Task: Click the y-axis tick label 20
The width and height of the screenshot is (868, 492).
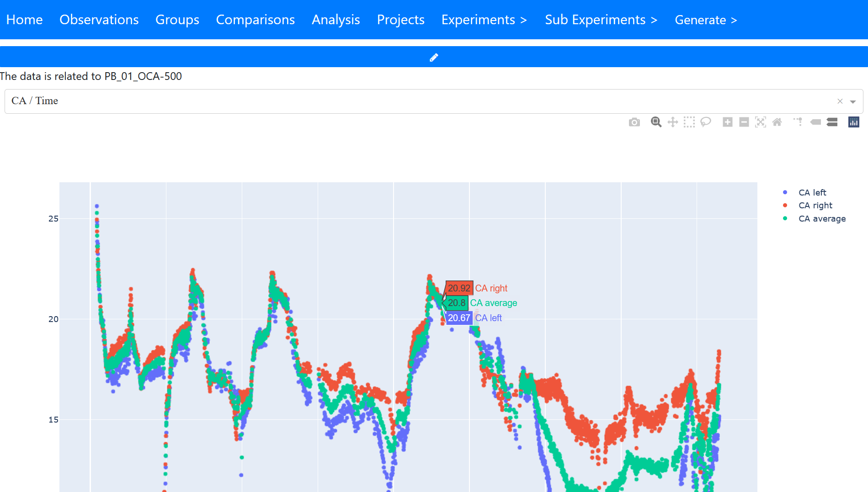Action: 53,319
